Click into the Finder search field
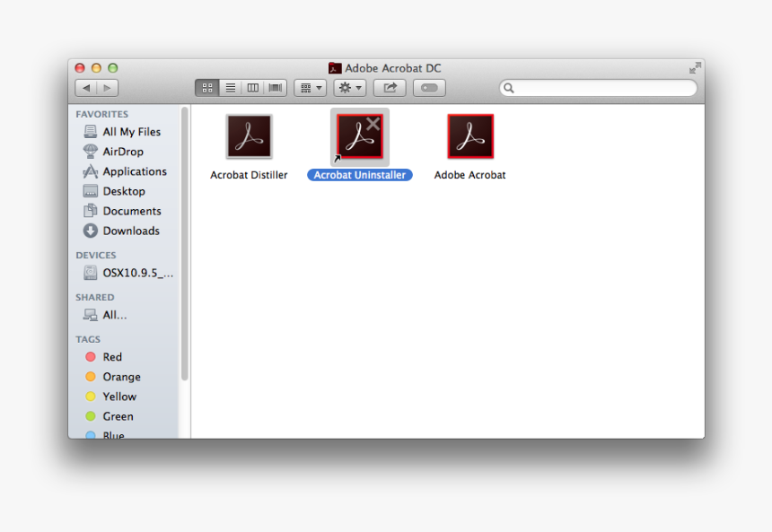This screenshot has width=772, height=532. point(598,88)
